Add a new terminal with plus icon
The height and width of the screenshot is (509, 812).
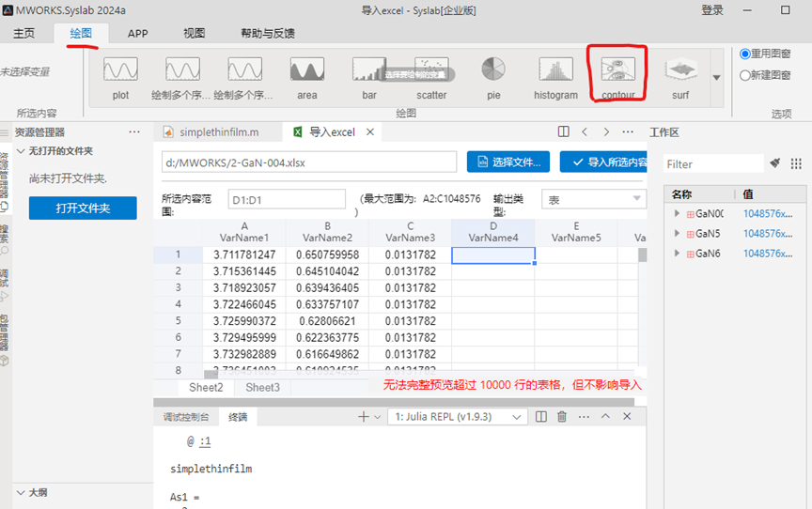pos(364,417)
